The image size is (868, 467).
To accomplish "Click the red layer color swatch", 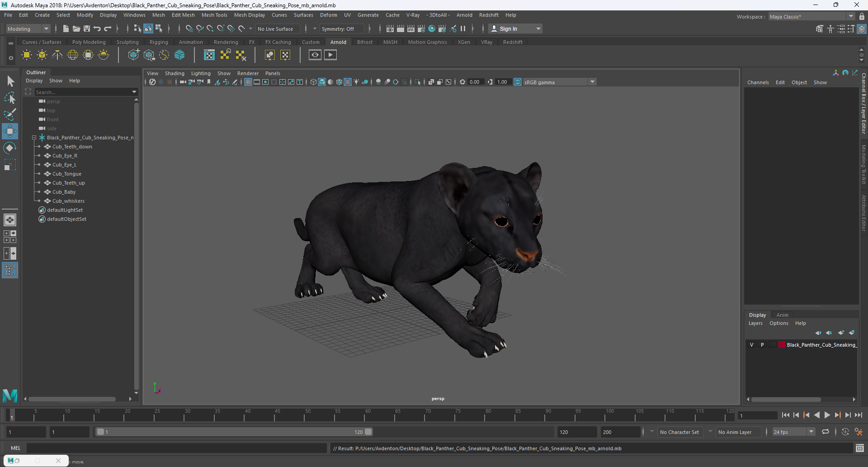I will point(782,345).
